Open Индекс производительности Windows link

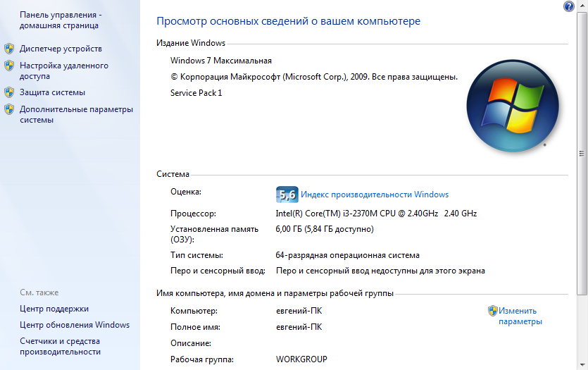coord(375,195)
